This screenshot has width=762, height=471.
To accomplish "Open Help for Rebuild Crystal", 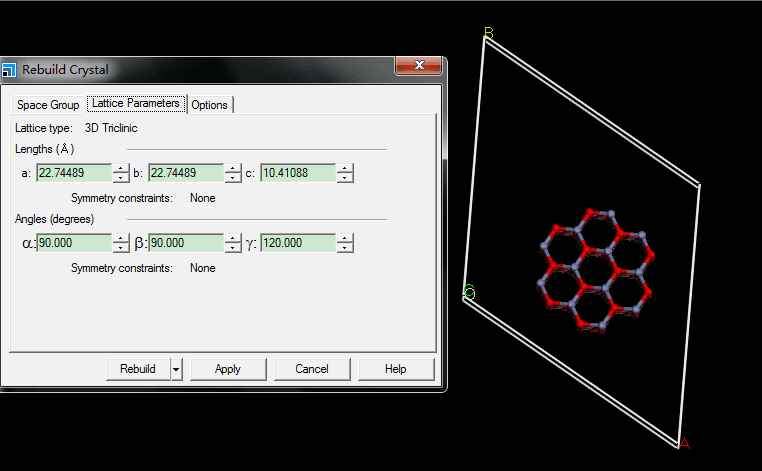I will pos(396,369).
